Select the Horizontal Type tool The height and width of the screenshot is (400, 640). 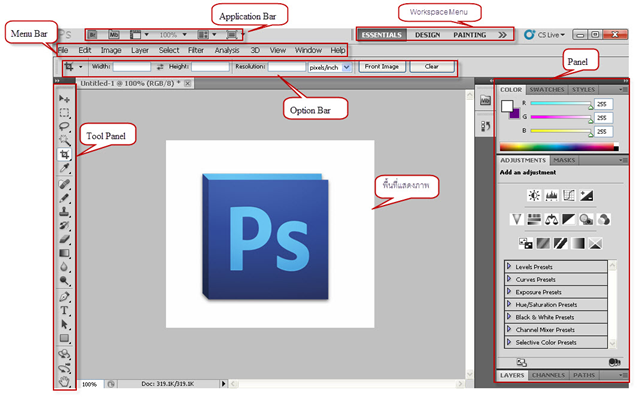coord(64,311)
